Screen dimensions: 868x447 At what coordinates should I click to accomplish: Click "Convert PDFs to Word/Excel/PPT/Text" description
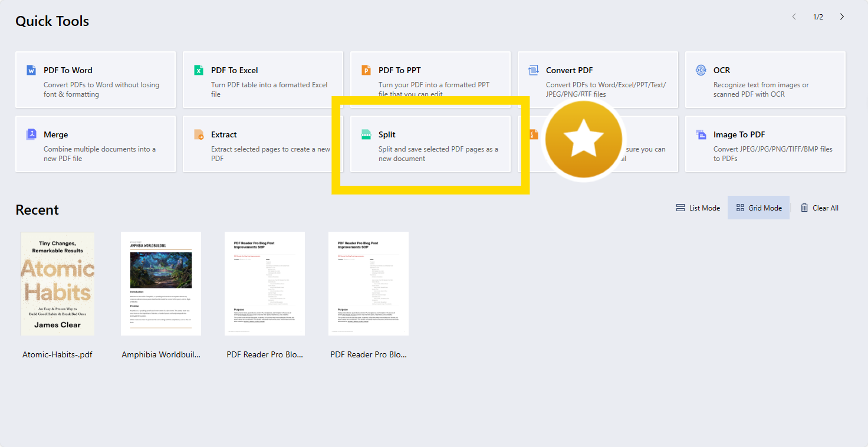click(x=606, y=90)
